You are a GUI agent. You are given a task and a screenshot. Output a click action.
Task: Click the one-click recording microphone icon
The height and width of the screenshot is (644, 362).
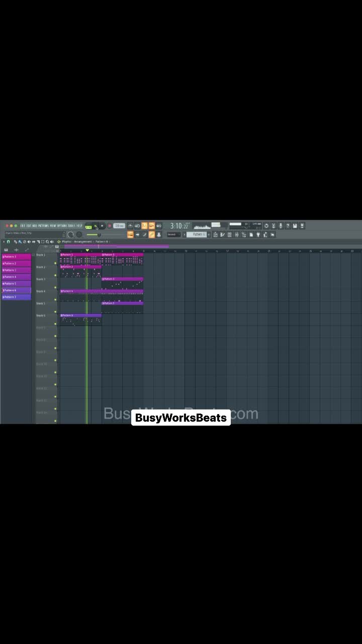pyautogui.click(x=281, y=225)
